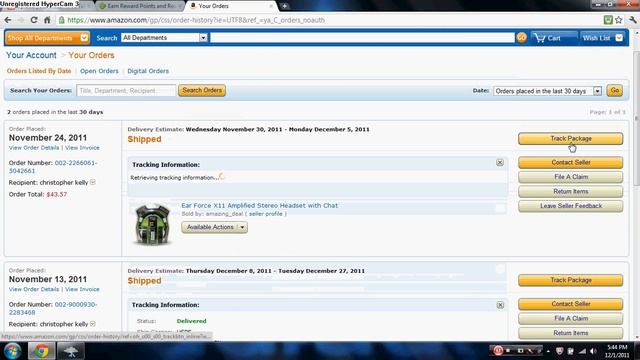Screen dimensions: 640x360
Task: File A Claim for November 24 order
Action: coord(571,177)
